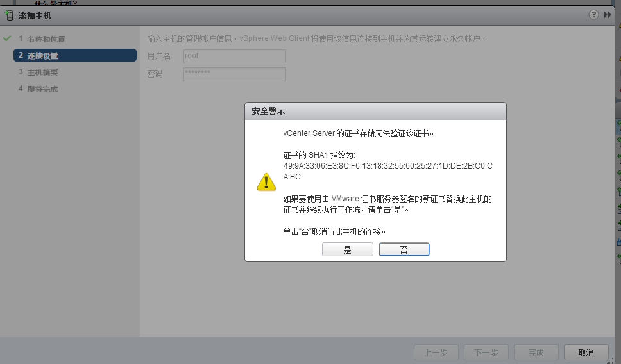This screenshot has width=621, height=364.
Task: Select wizard step 2 连接设置
Action: pyautogui.click(x=75, y=55)
